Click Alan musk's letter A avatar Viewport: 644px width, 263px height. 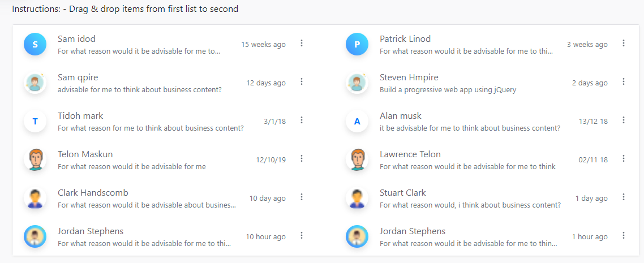click(357, 121)
